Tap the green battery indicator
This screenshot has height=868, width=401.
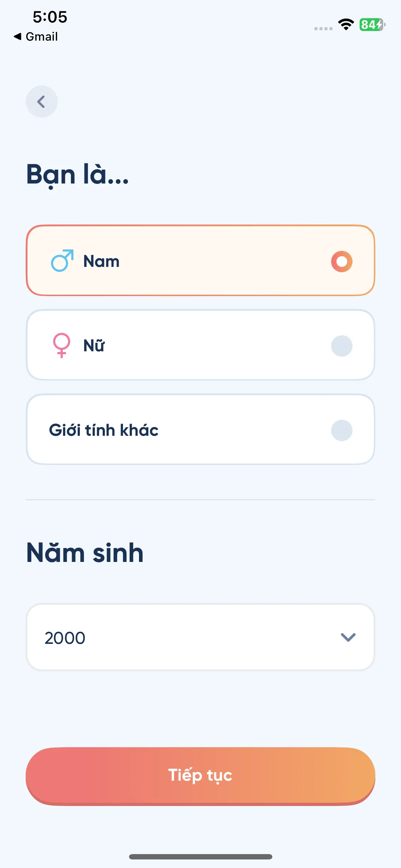click(x=372, y=25)
